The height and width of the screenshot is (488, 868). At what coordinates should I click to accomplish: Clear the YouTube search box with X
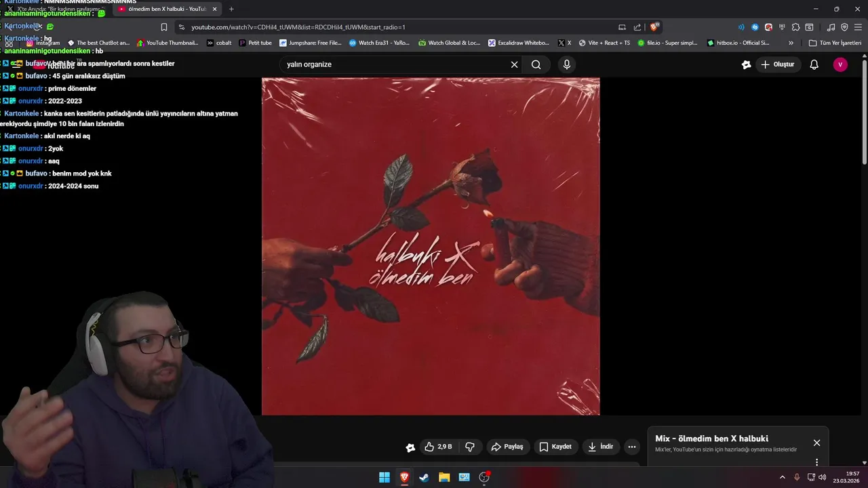click(x=514, y=64)
